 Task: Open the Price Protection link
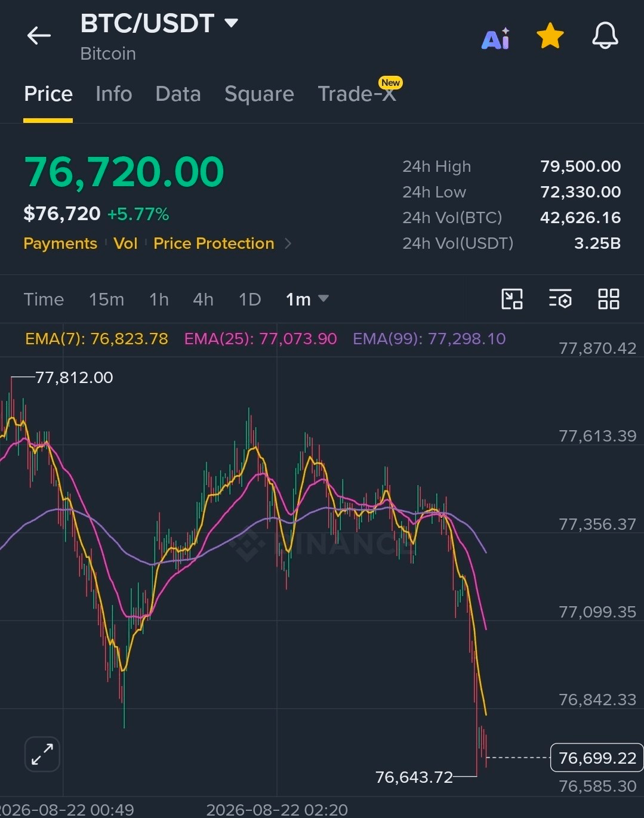coord(214,243)
